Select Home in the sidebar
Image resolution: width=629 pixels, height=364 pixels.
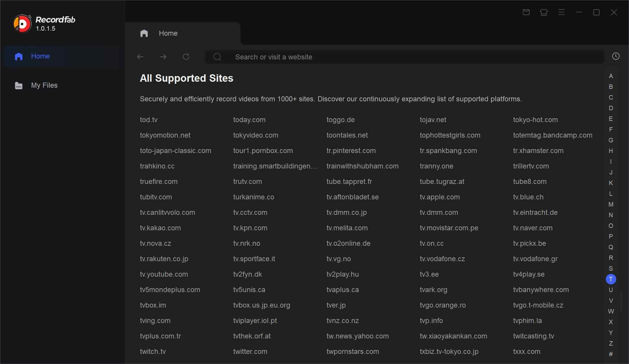41,56
